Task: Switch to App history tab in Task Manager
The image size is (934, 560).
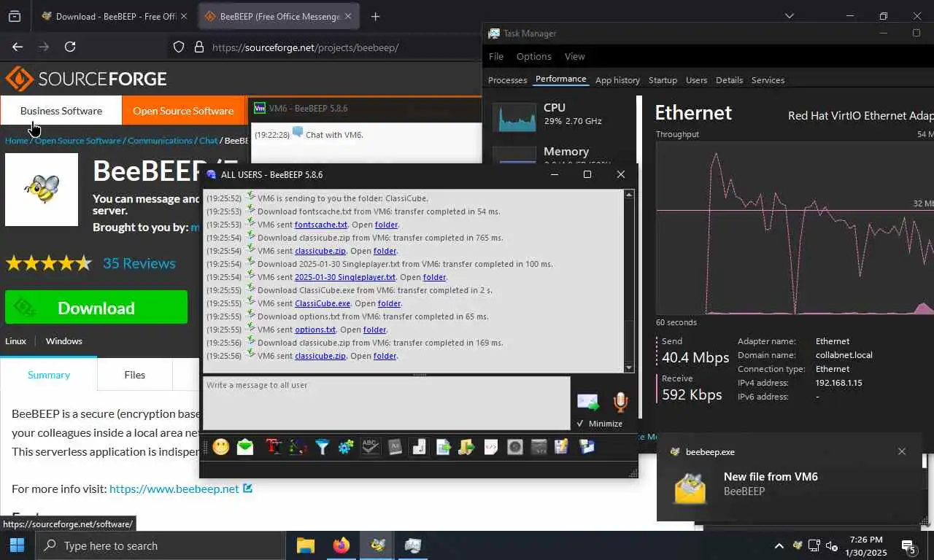Action: (x=617, y=80)
